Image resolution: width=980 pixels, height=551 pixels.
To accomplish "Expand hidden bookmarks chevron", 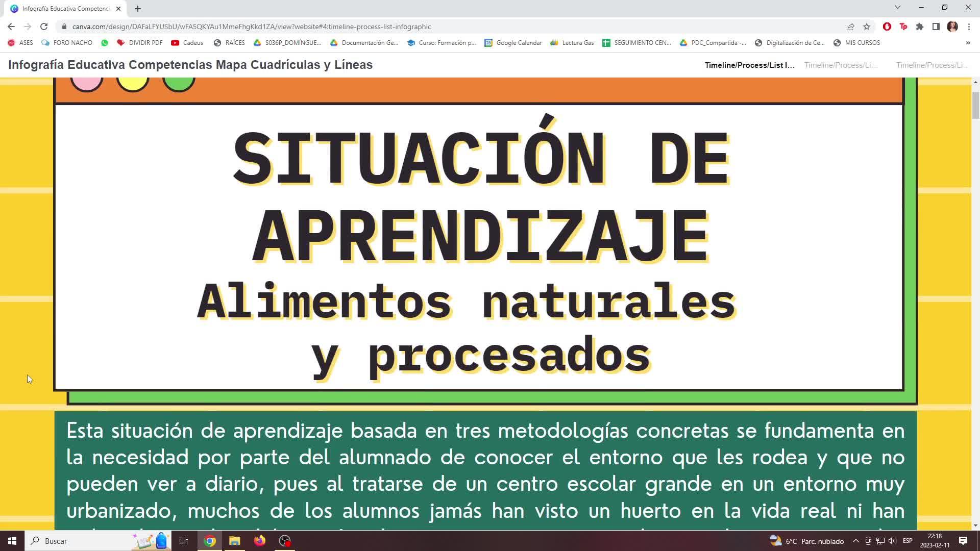I will click(x=968, y=43).
